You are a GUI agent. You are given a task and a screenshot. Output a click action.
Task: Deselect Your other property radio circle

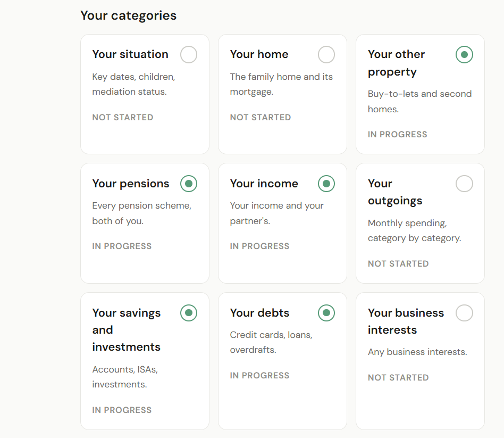point(464,54)
